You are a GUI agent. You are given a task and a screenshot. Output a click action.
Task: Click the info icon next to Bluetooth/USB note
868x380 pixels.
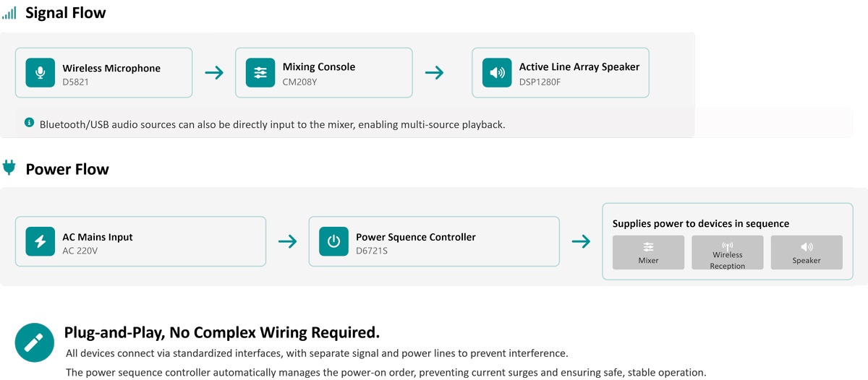pos(30,123)
